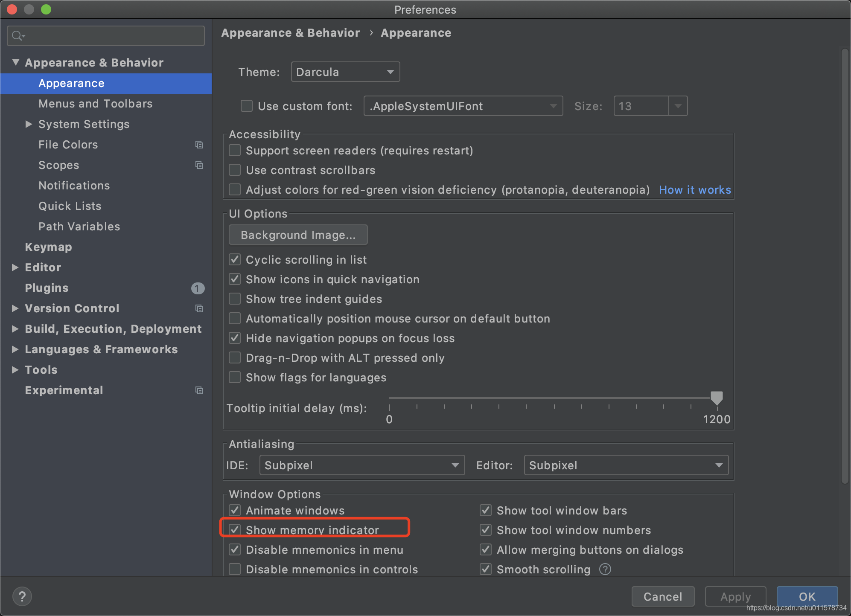Uncheck Show tool window numbers
Image resolution: width=851 pixels, height=616 pixels.
pyautogui.click(x=486, y=530)
